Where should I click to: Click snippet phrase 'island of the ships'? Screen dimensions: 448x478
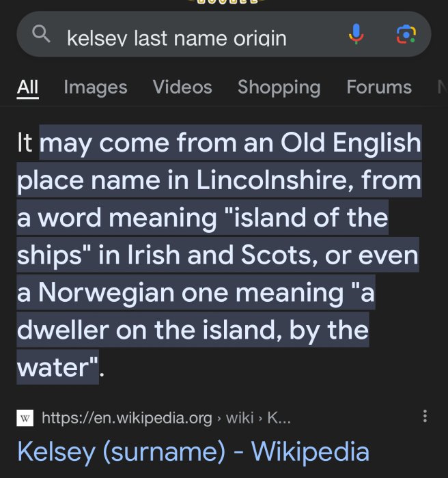click(202, 236)
